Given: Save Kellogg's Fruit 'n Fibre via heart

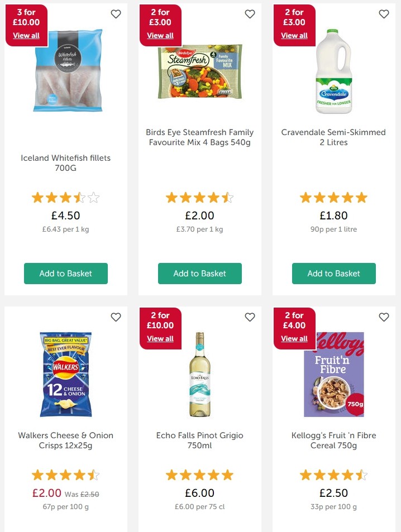Looking at the screenshot, I should coord(384,317).
